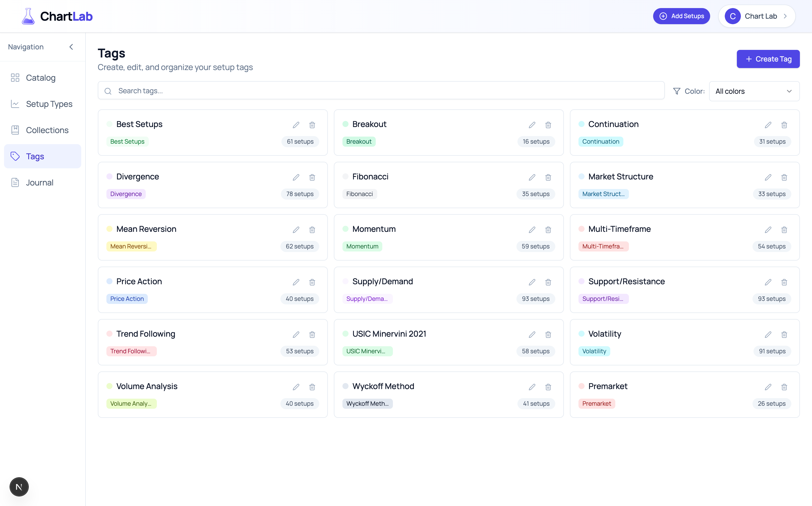This screenshot has height=506, width=812.
Task: Click the Next.js dev badge icon
Action: coord(19,487)
